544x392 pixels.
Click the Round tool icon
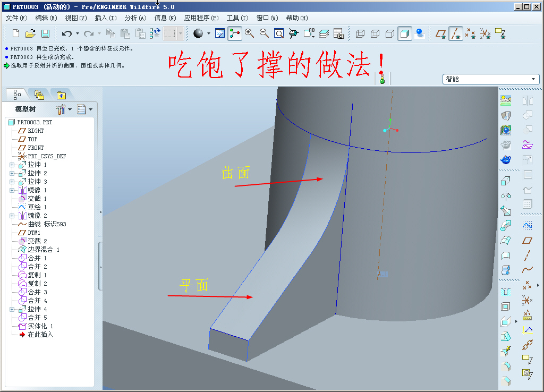(x=506, y=365)
